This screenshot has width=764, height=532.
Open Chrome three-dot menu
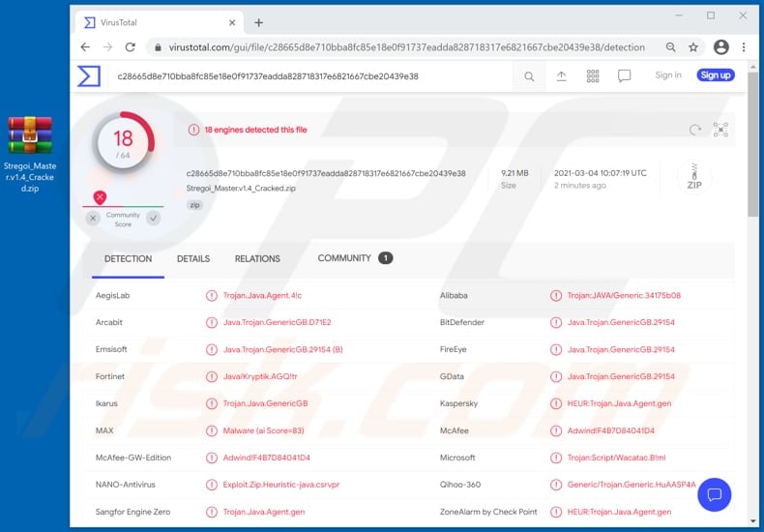tap(744, 47)
